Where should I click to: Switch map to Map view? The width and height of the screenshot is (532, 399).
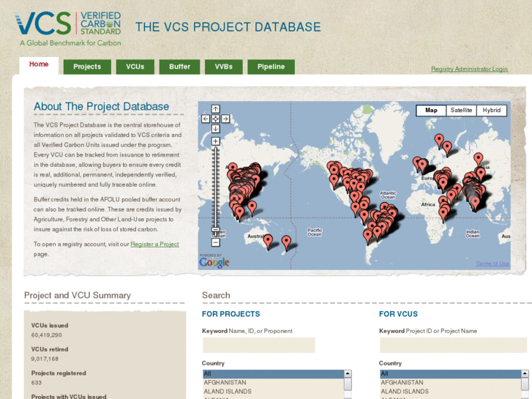point(431,111)
